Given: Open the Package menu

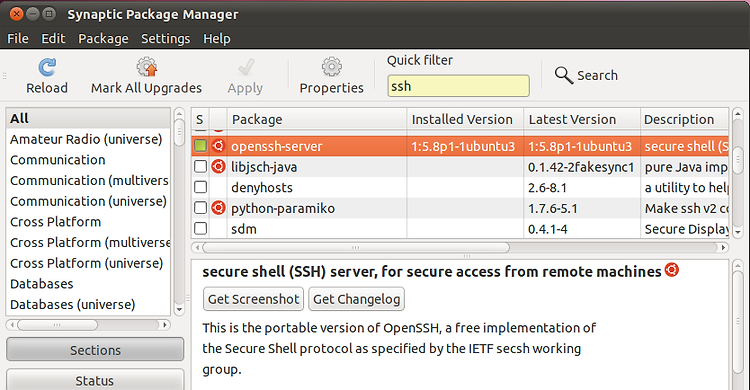Looking at the screenshot, I should pos(103,38).
